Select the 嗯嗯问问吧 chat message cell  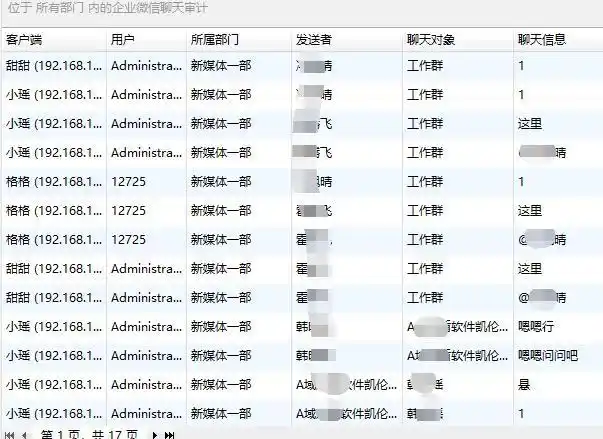click(x=548, y=356)
